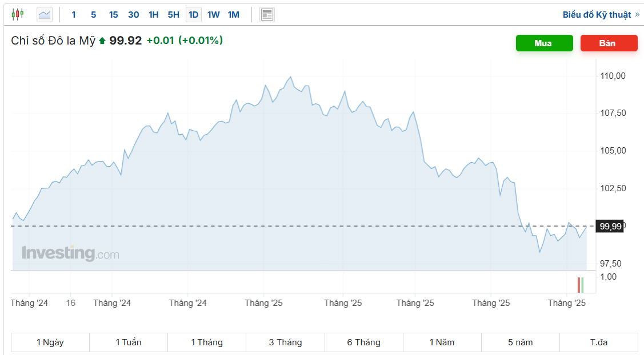Click the green up arrow beside price

102,41
